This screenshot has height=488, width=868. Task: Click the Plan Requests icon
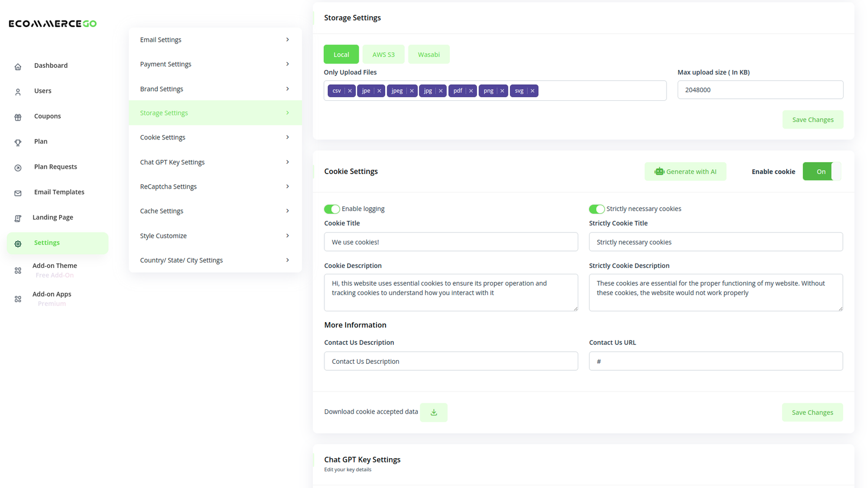point(18,168)
